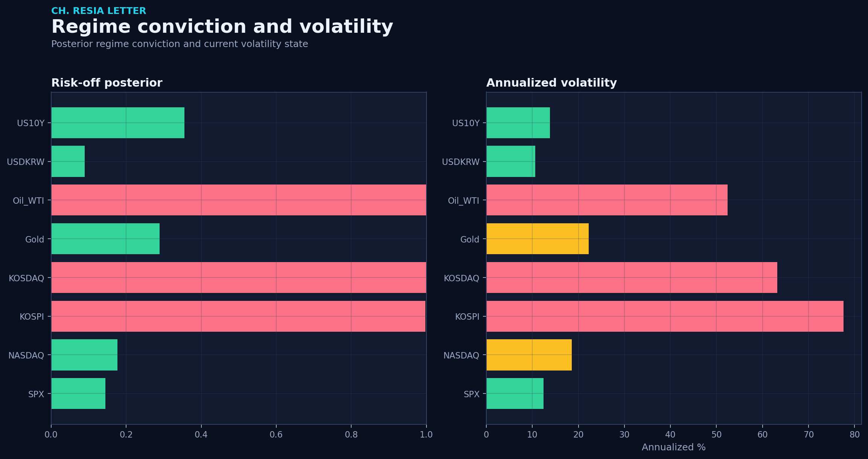The image size is (868, 459).
Task: Select the Gold label on left chart
Action: 35,239
